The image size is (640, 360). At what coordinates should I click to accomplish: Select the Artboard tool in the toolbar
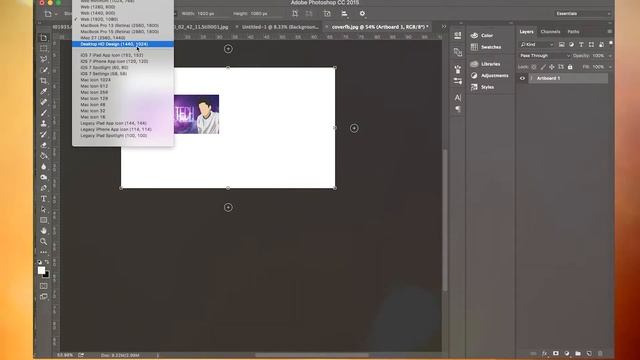point(44,38)
